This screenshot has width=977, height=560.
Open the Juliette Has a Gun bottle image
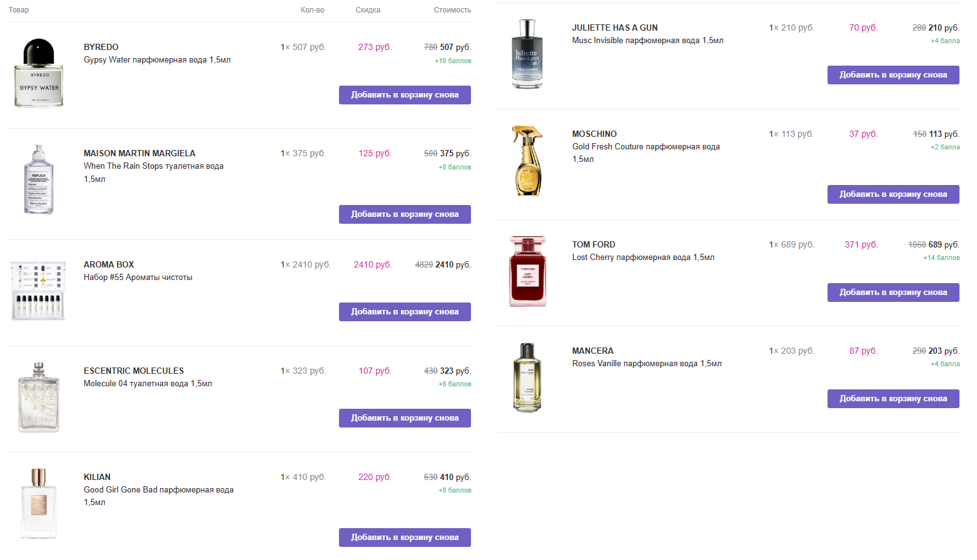click(x=527, y=54)
